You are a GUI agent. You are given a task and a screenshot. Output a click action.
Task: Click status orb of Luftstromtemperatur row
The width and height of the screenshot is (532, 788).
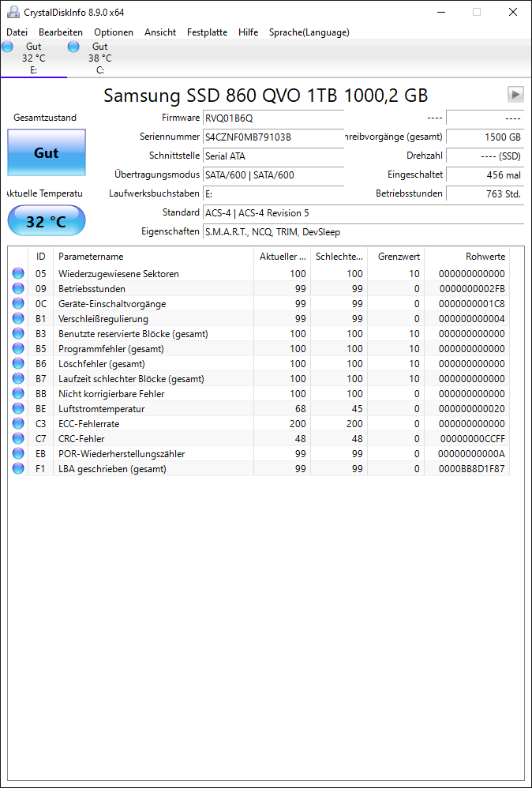[x=18, y=408]
